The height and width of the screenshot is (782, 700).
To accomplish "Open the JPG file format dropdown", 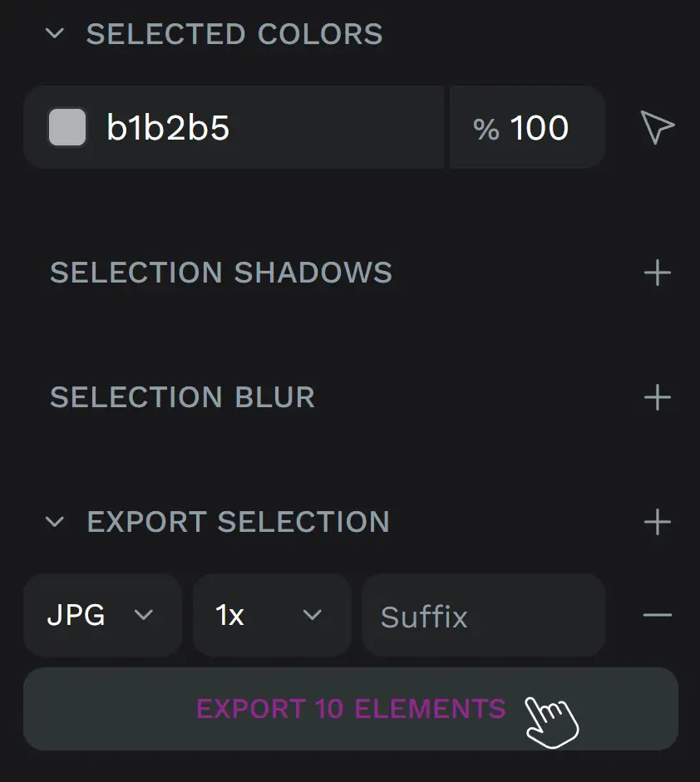I will 102,615.
